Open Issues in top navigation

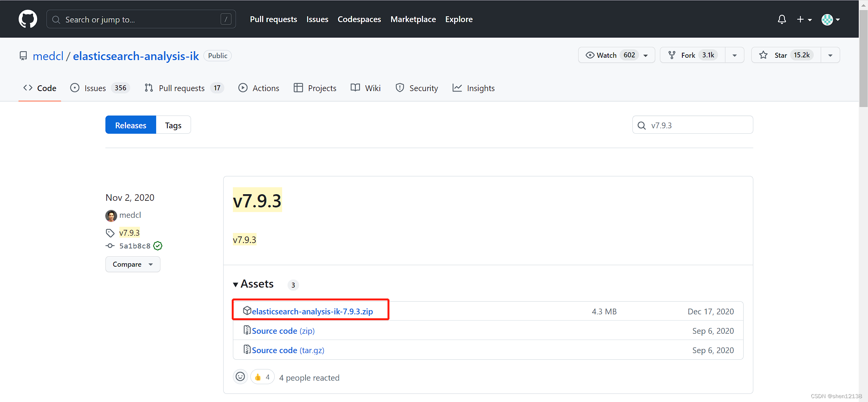pos(317,19)
